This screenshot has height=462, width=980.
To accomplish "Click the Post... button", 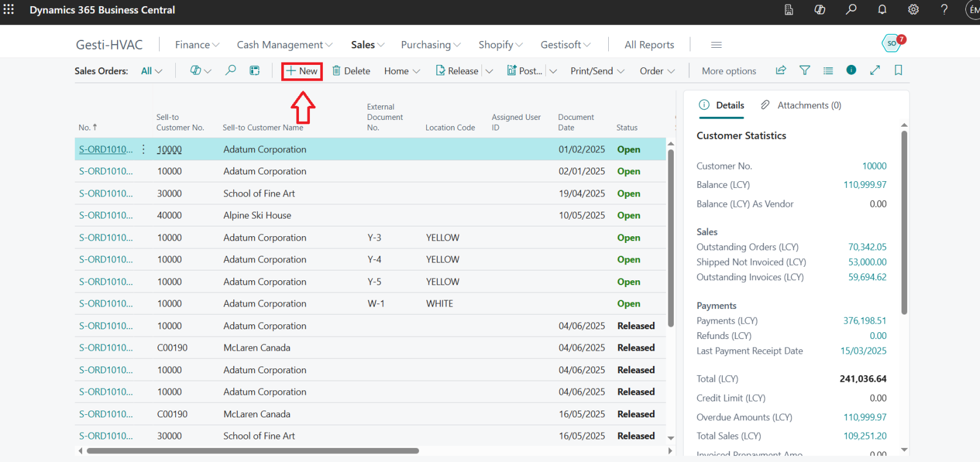I will click(524, 71).
